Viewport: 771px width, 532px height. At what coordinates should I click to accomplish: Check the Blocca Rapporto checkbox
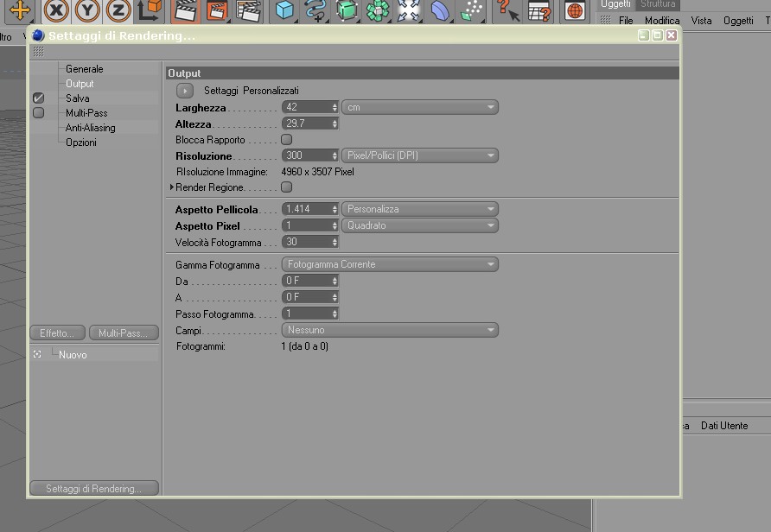286,140
